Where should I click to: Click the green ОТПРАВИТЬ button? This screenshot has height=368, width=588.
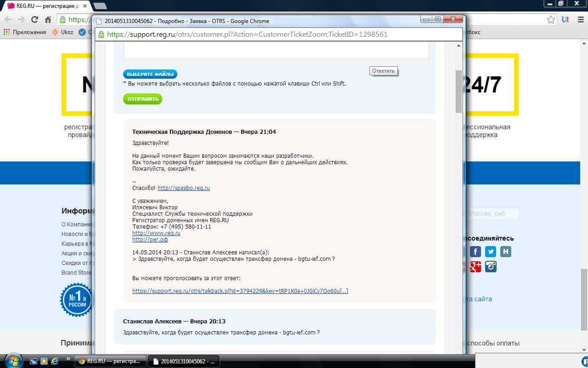[x=143, y=99]
